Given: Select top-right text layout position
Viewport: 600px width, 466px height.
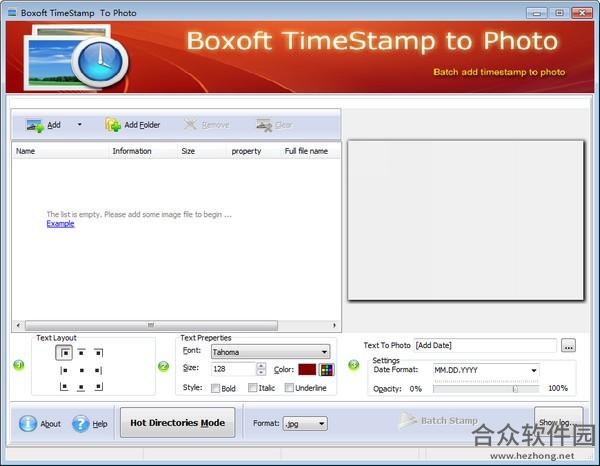Looking at the screenshot, I should pos(99,352).
